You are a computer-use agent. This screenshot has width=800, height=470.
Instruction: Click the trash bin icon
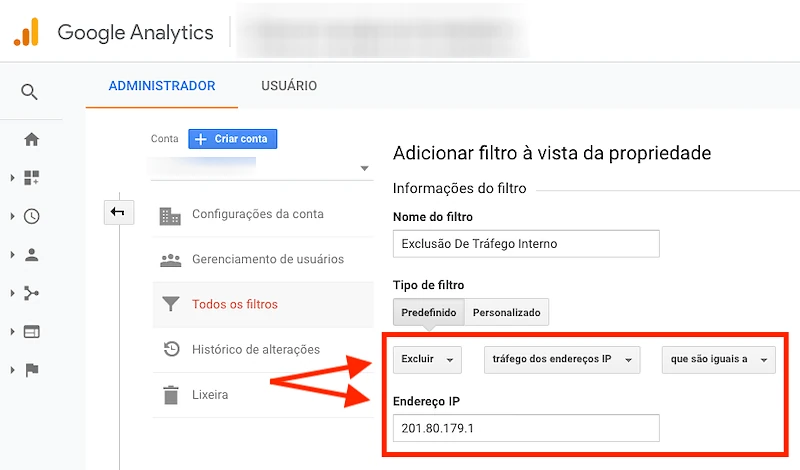171,395
